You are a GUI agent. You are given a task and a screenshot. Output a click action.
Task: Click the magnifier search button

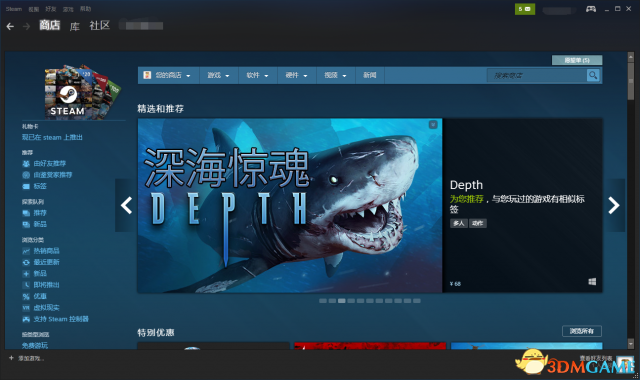coord(593,75)
